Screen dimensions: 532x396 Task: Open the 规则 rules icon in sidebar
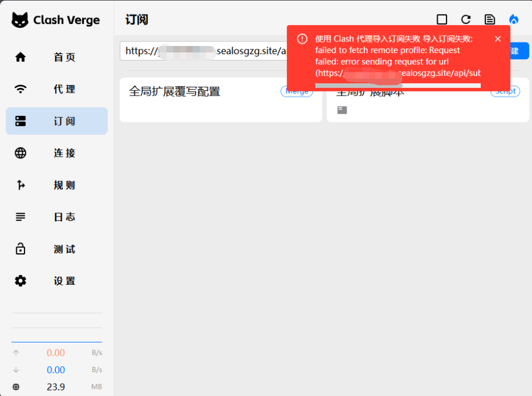pos(20,185)
